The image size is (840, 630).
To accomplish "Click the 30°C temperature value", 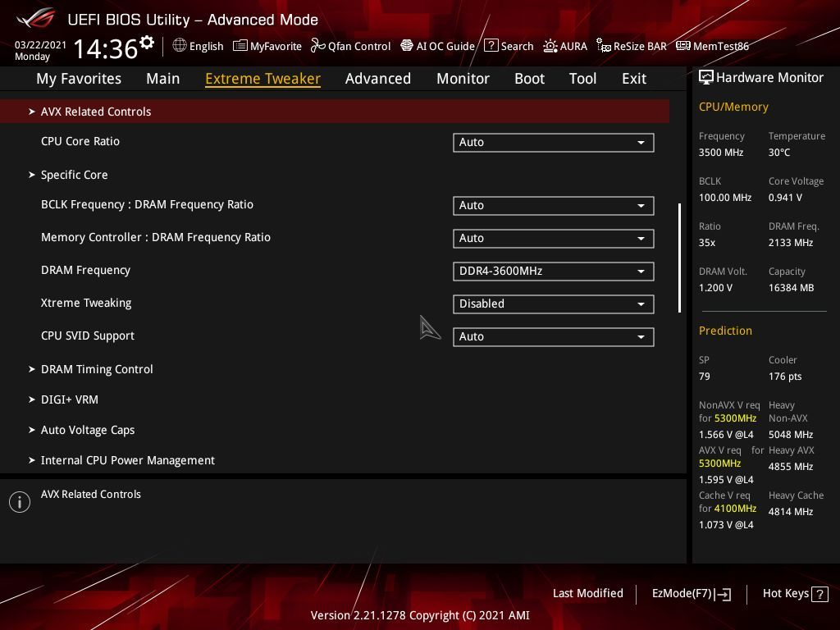I will pos(779,153).
